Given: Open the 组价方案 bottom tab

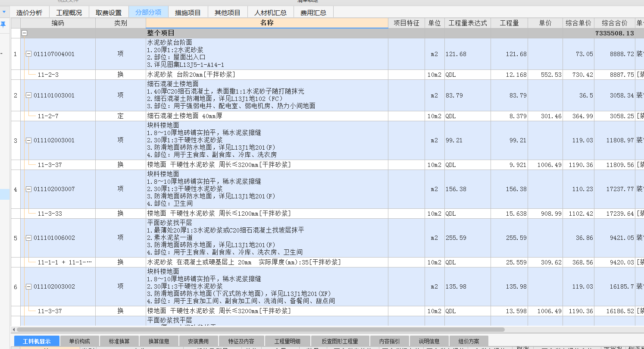Looking at the screenshot, I should click(469, 341).
